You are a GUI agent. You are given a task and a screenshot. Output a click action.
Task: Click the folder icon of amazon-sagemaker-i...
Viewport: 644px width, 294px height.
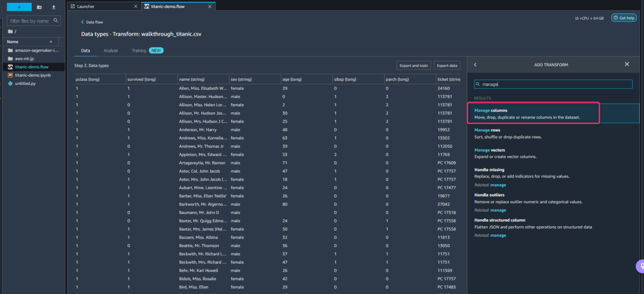point(10,50)
